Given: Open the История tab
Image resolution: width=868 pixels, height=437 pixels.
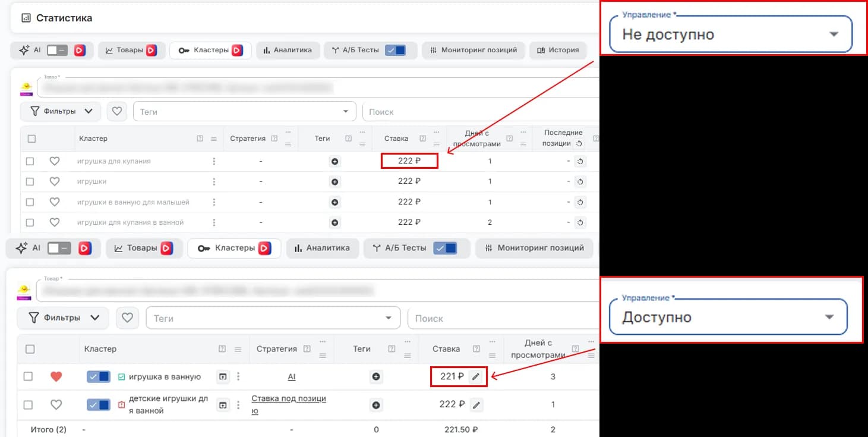Looking at the screenshot, I should (558, 51).
